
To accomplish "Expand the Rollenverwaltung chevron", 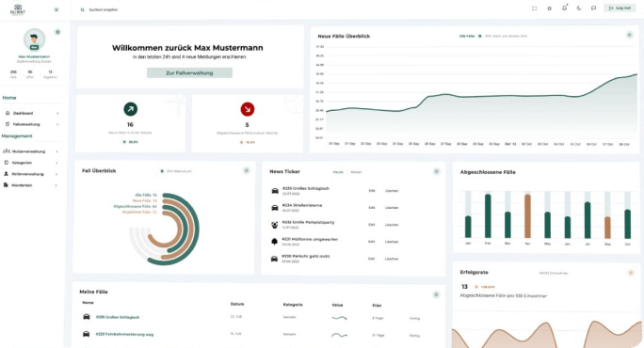I will click(56, 174).
